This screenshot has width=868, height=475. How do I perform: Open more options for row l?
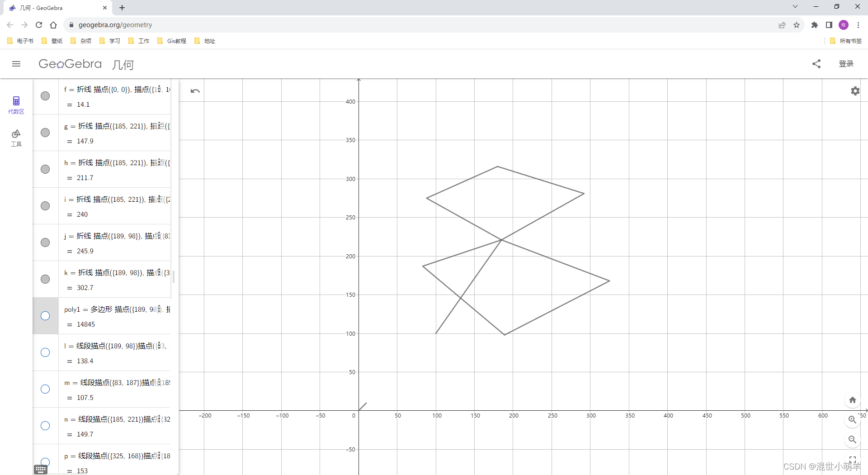click(x=159, y=346)
